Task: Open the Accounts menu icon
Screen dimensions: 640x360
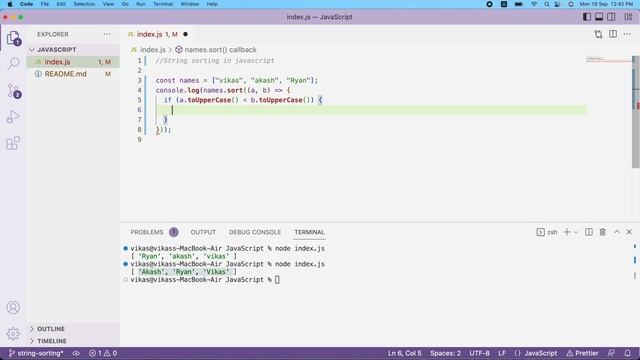Action: [x=13, y=307]
